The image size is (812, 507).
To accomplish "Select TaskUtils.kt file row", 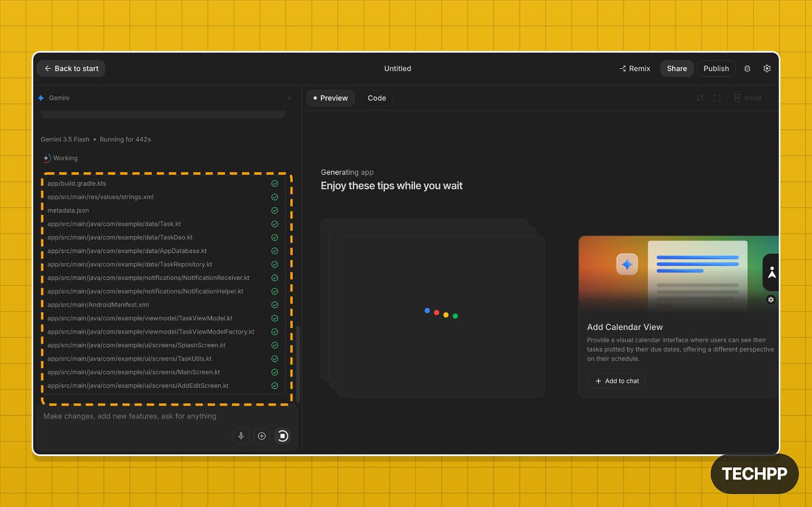I will pyautogui.click(x=162, y=359).
